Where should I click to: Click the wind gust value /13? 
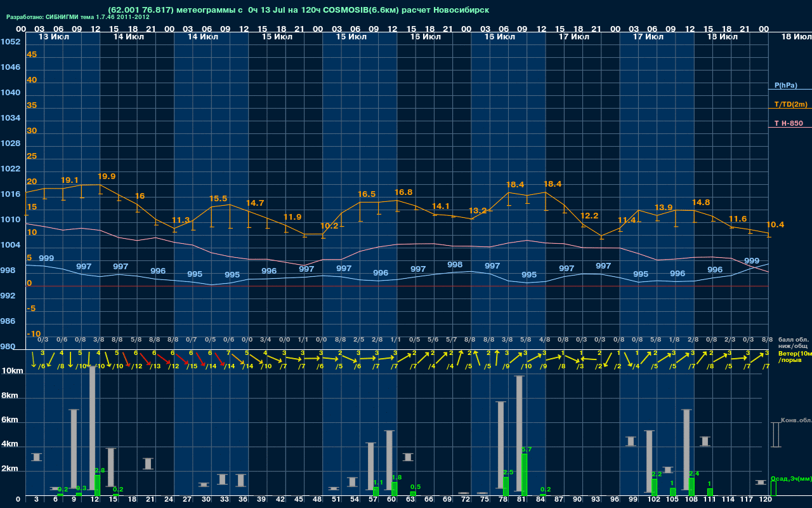pyautogui.click(x=155, y=366)
